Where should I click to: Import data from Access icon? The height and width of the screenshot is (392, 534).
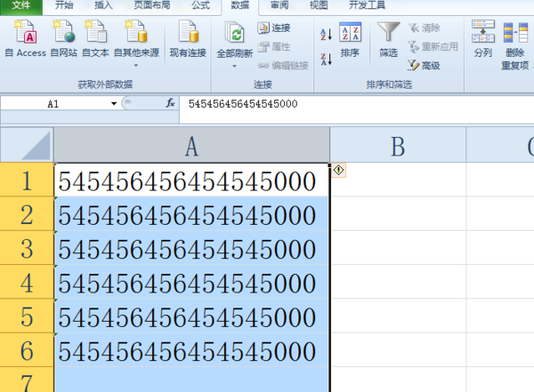(x=26, y=31)
